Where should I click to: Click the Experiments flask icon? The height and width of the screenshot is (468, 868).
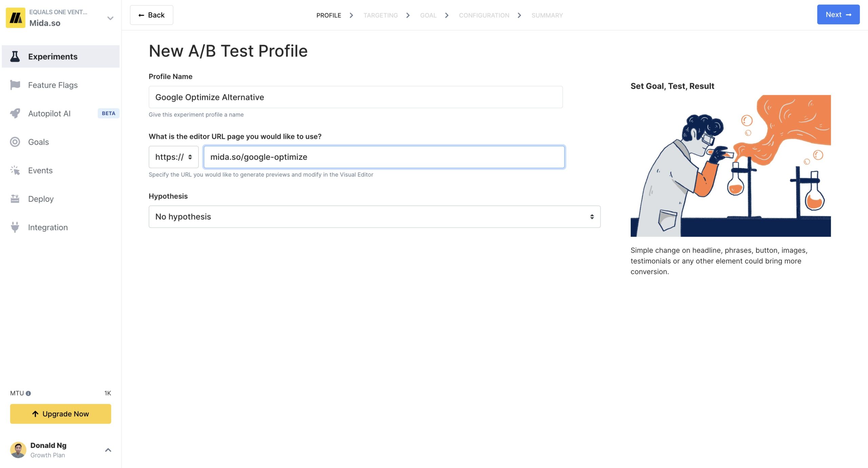(x=15, y=56)
